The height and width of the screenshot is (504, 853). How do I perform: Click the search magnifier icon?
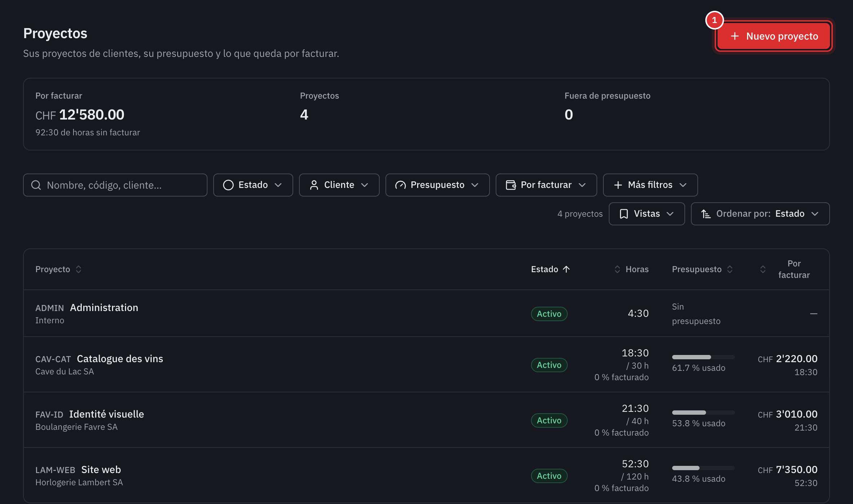tap(36, 185)
